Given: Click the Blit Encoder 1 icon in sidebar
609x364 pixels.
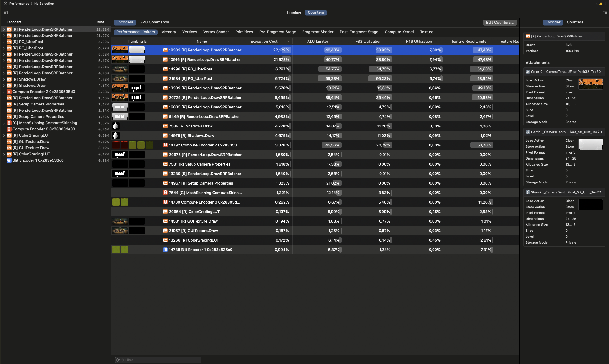Looking at the screenshot, I should tap(9, 160).
